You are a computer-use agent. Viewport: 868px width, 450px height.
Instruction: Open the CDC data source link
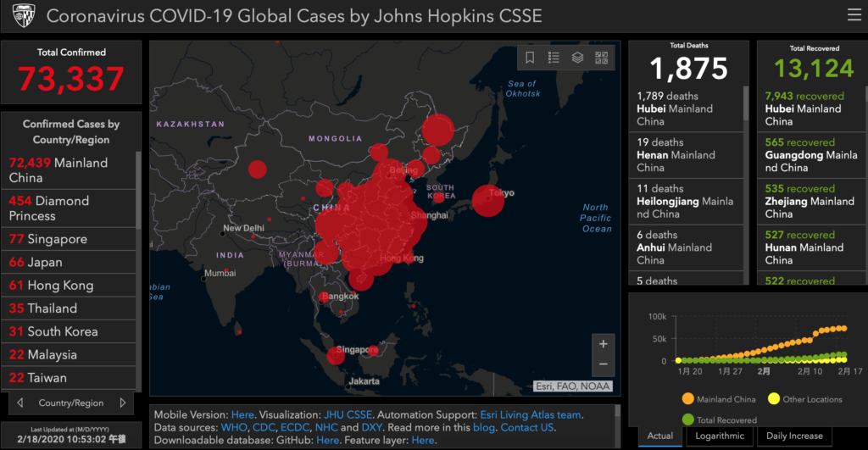point(264,427)
